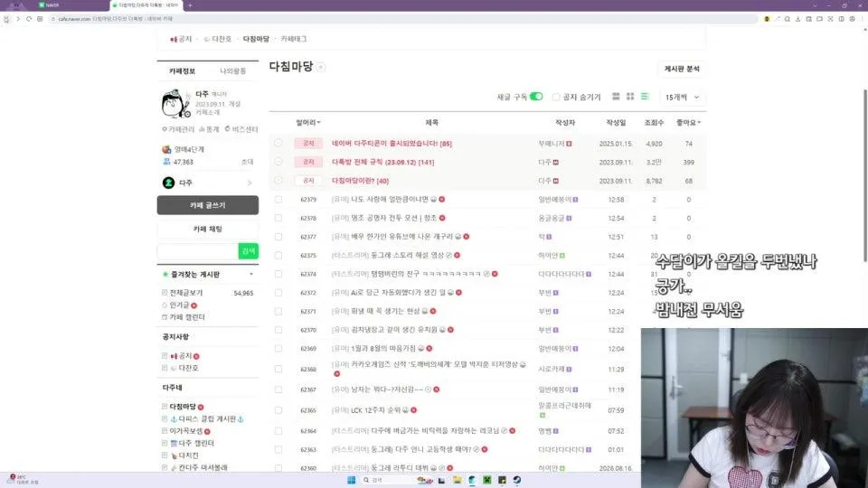Tick the checkbox for post 62375
This screenshot has height=488, width=868.
pyautogui.click(x=278, y=256)
